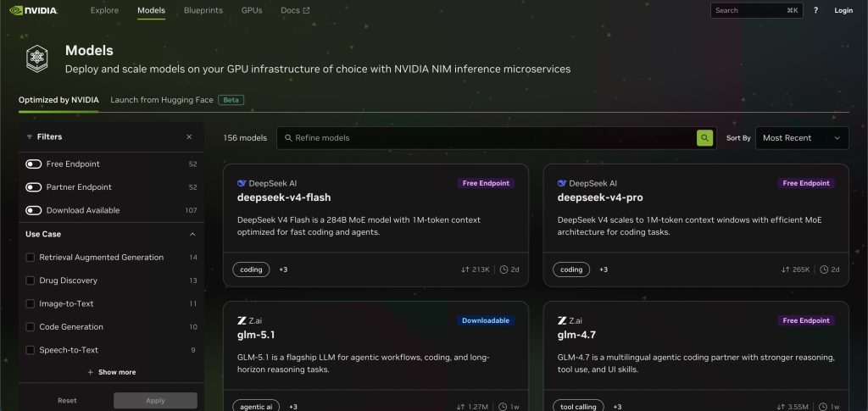Screen dimensions: 868x411
Task: Select the Optimized by NVIDIA tab
Action: [x=58, y=100]
